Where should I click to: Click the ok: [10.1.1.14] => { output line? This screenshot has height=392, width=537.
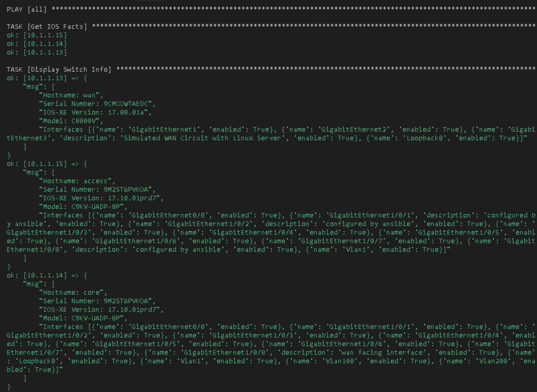[x=47, y=275]
